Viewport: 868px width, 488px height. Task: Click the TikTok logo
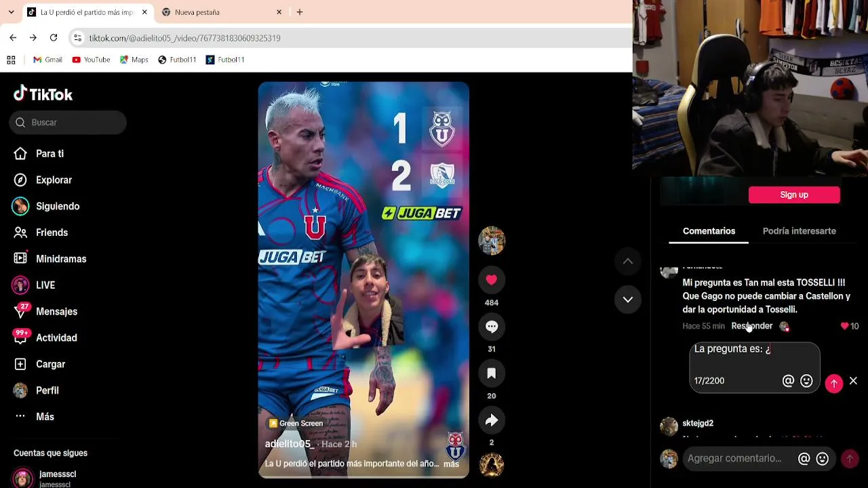pos(43,94)
